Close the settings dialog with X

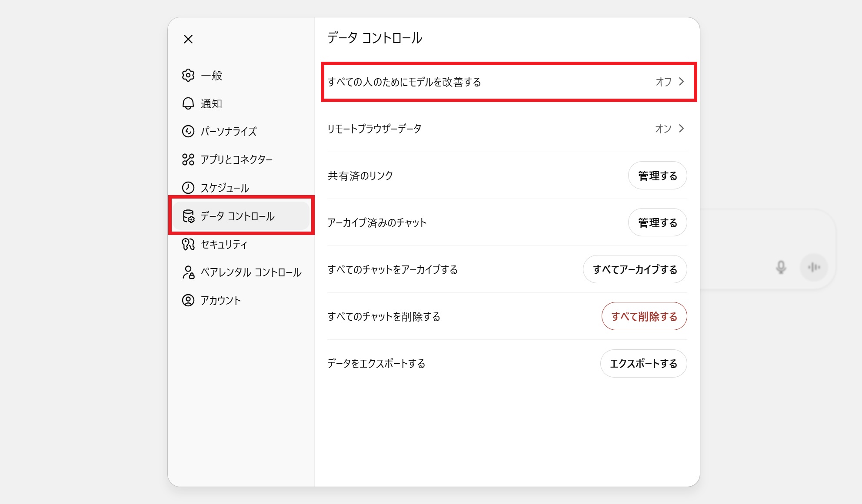click(x=188, y=39)
